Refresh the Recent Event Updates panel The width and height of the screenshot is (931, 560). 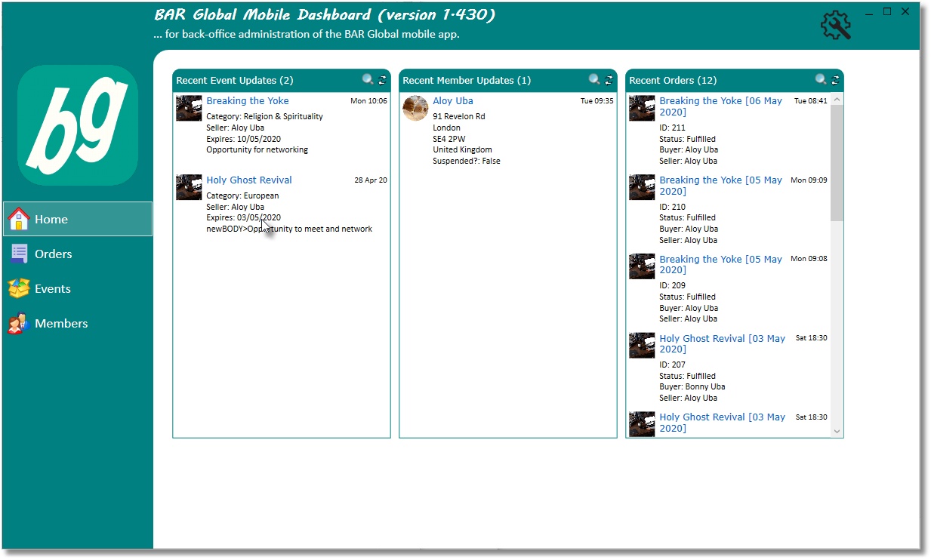tap(382, 78)
